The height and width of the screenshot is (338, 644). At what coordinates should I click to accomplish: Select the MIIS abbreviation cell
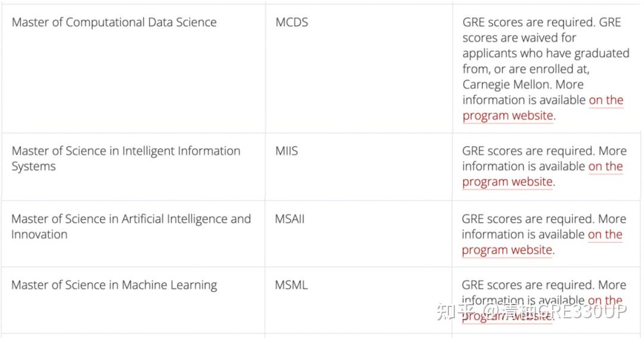286,151
